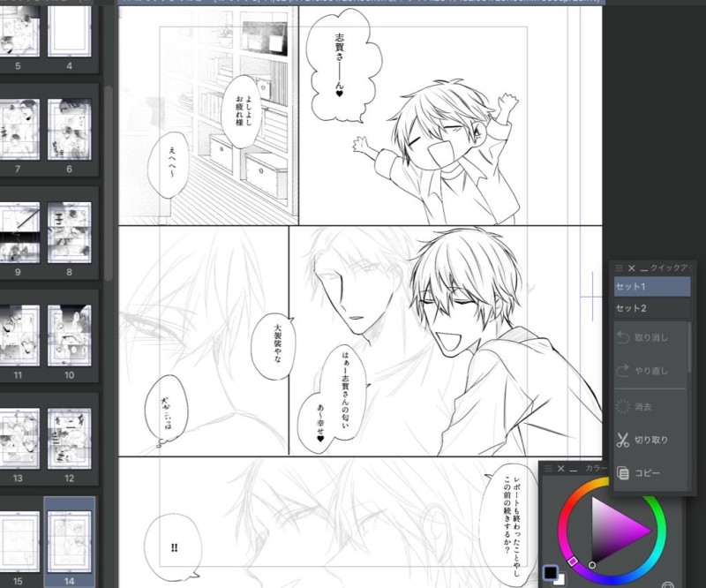
Task: Select the white sub color swatch
Action: 560,580
